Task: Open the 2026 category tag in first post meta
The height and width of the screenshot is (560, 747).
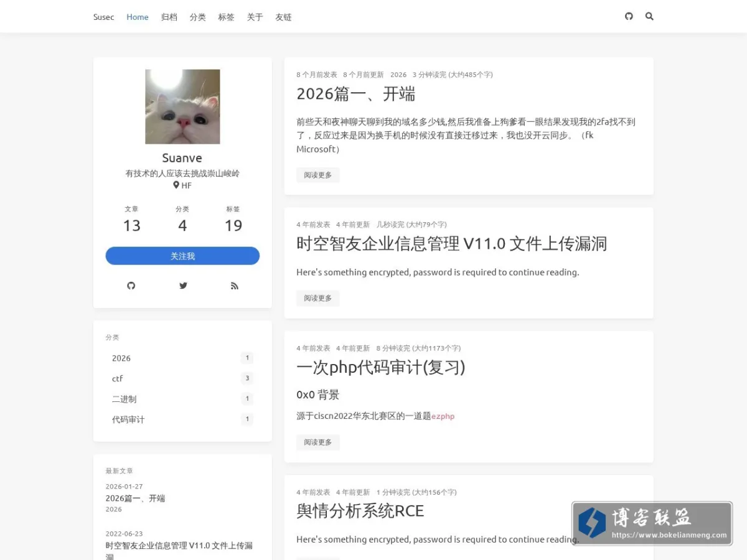Action: [398, 75]
